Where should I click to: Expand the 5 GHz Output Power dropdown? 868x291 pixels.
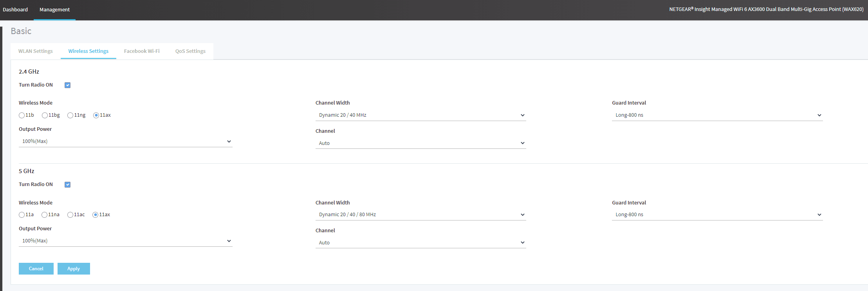125,241
